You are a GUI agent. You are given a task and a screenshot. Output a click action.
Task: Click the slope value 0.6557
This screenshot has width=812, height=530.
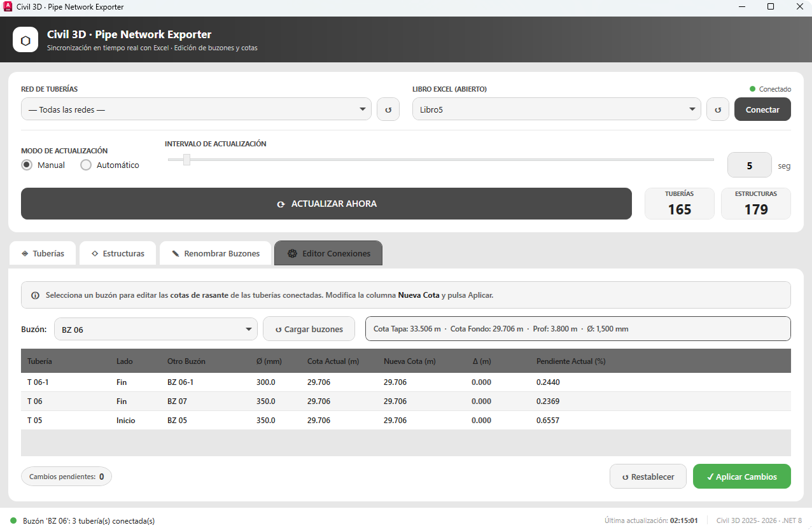tap(548, 421)
